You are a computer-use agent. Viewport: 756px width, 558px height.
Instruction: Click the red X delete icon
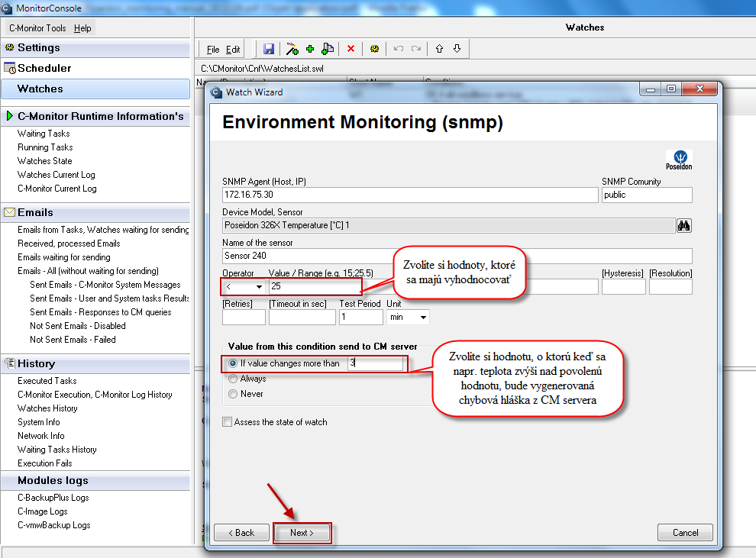[x=351, y=49]
